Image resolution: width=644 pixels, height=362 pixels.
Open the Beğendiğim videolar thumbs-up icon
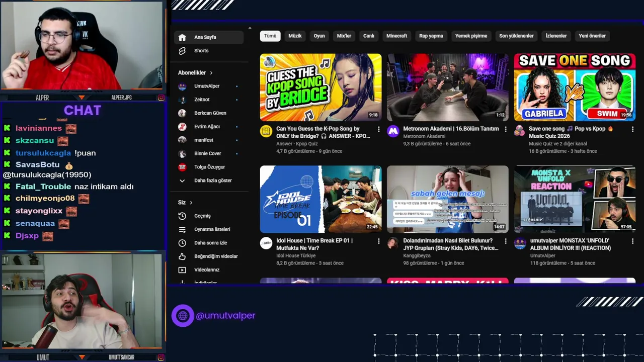[182, 256]
